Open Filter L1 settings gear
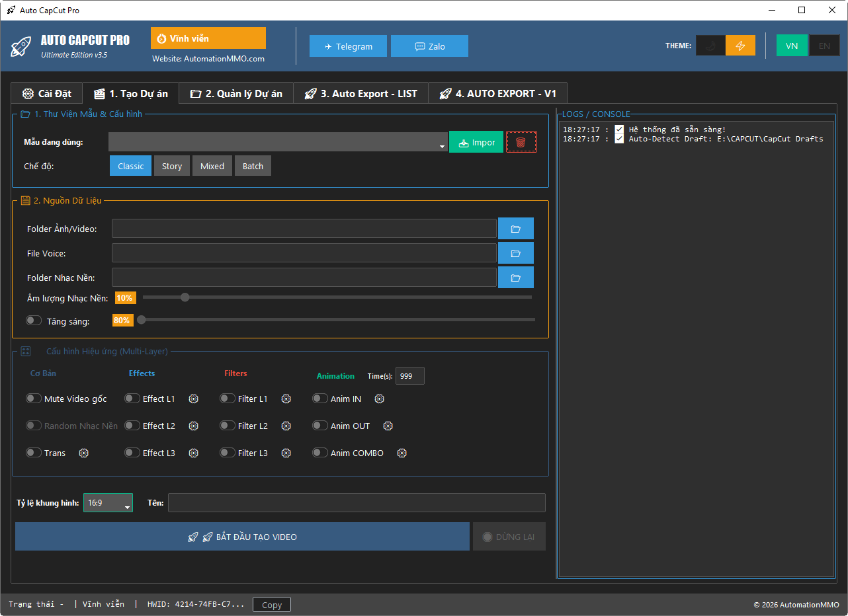Image resolution: width=848 pixels, height=616 pixels. tap(286, 399)
